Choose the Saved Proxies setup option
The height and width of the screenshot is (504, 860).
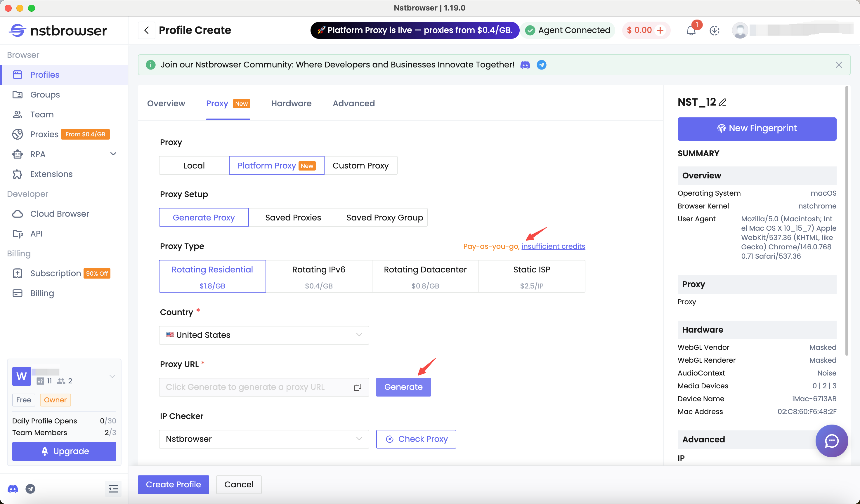(293, 217)
